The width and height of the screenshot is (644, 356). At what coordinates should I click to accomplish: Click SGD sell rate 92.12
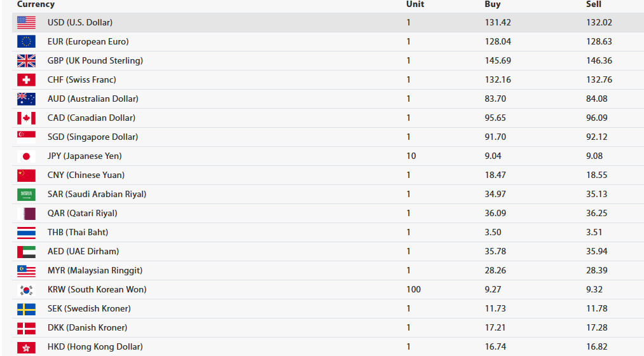coord(596,137)
